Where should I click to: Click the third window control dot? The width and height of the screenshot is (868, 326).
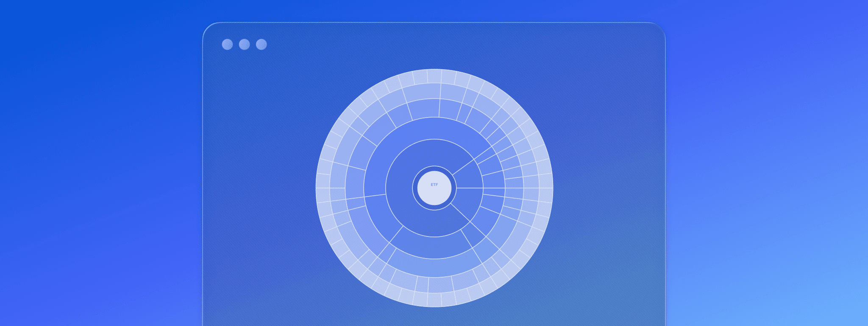tap(261, 45)
